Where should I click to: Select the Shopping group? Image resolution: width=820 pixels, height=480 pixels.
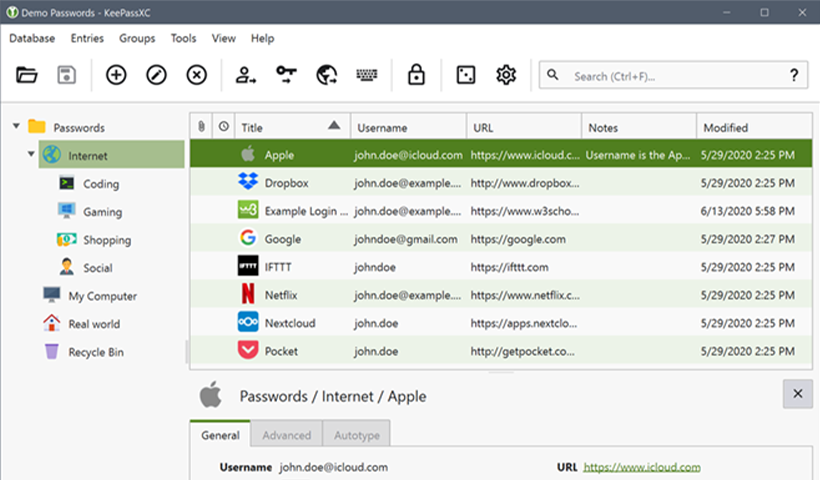[x=107, y=240]
